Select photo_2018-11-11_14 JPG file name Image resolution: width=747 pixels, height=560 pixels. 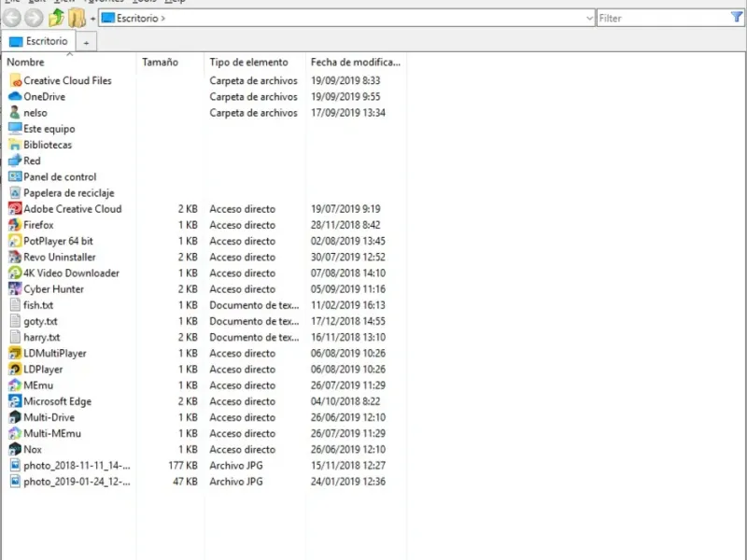point(77,466)
